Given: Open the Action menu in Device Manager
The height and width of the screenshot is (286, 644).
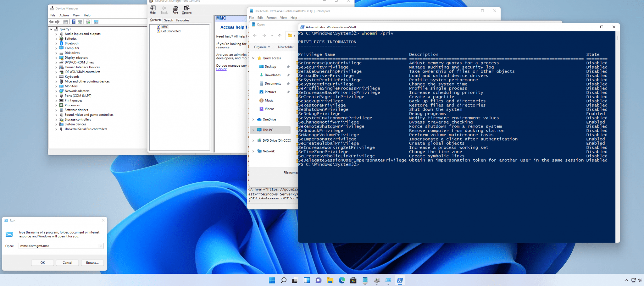Looking at the screenshot, I should pos(64,15).
